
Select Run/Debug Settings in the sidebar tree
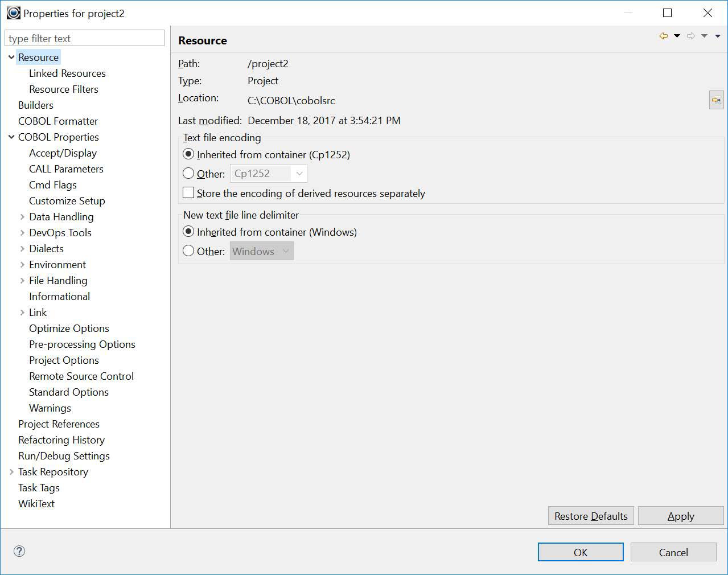pyautogui.click(x=63, y=456)
